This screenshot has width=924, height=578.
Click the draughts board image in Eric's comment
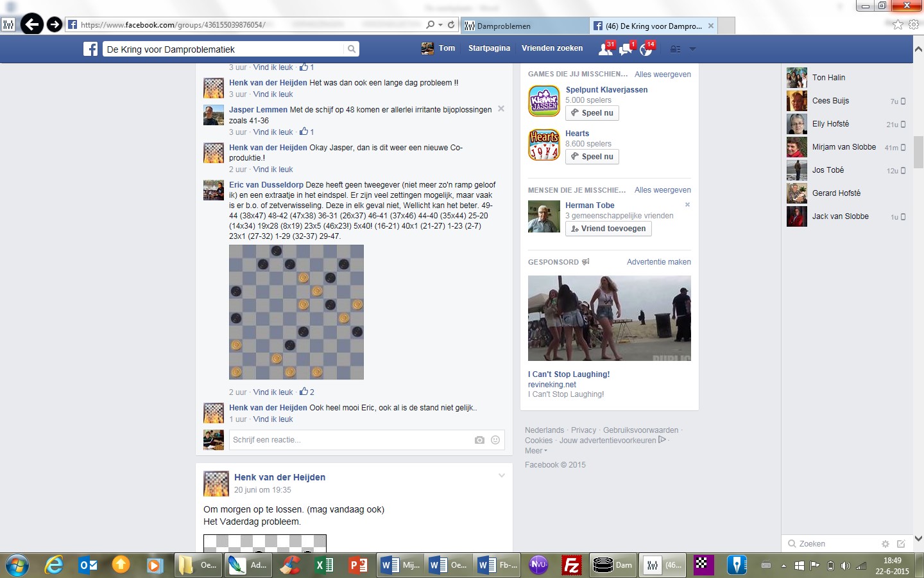point(296,312)
